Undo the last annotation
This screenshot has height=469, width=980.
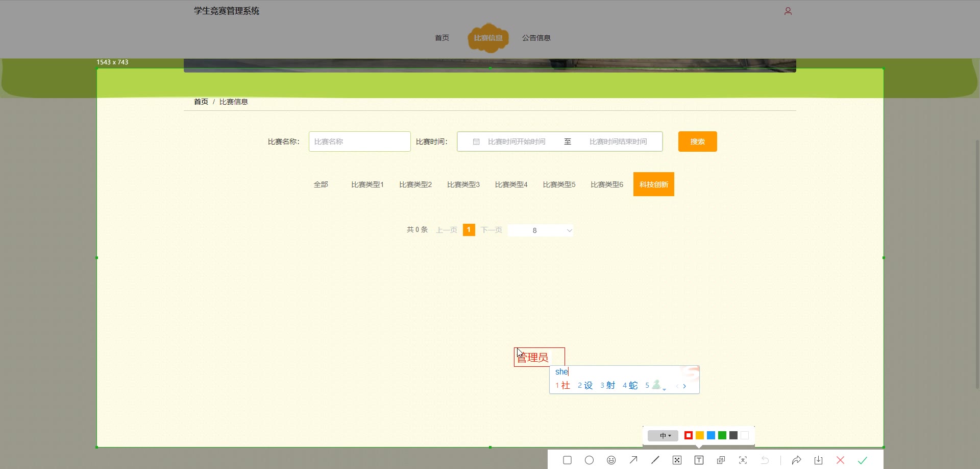click(765, 460)
